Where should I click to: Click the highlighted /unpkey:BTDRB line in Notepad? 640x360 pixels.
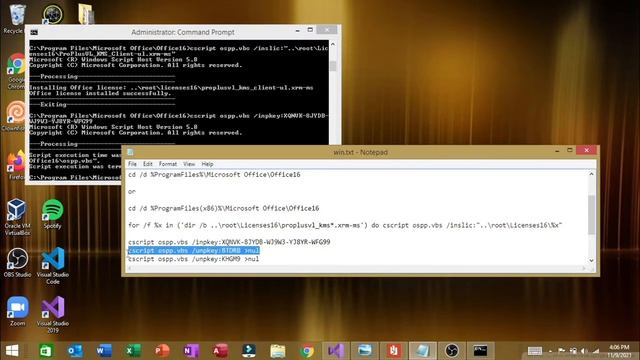pyautogui.click(x=194, y=251)
